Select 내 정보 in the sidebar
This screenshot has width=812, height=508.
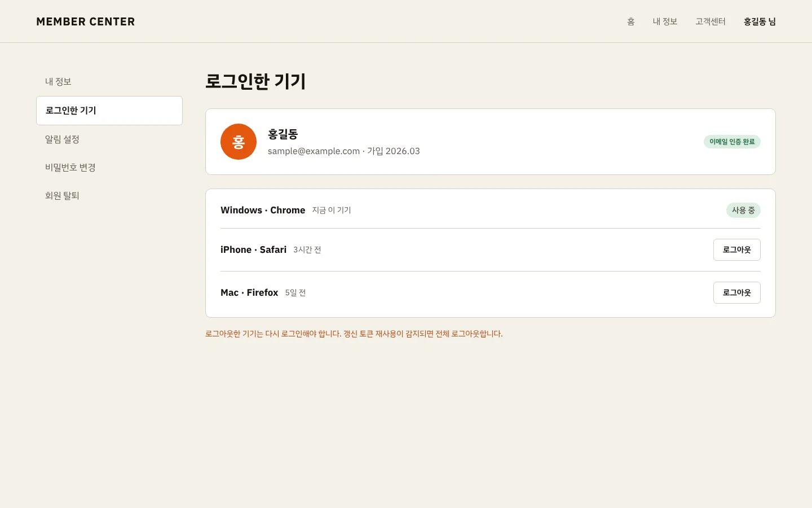(109, 82)
